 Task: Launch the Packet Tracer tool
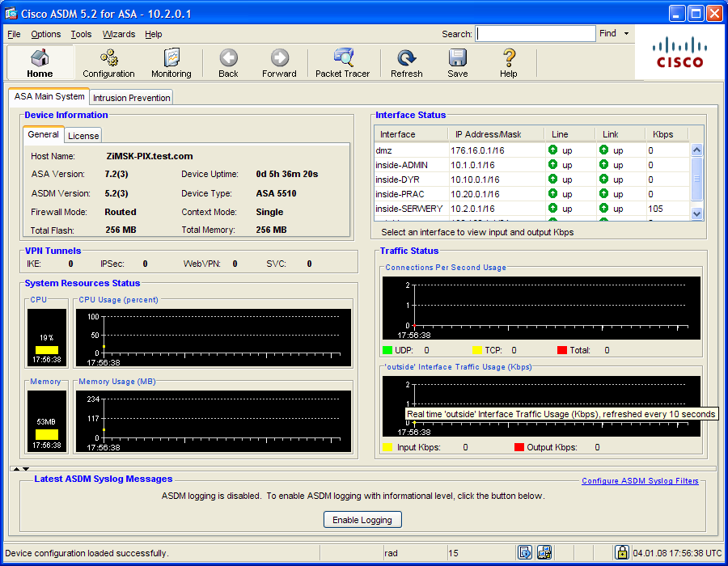[x=343, y=63]
